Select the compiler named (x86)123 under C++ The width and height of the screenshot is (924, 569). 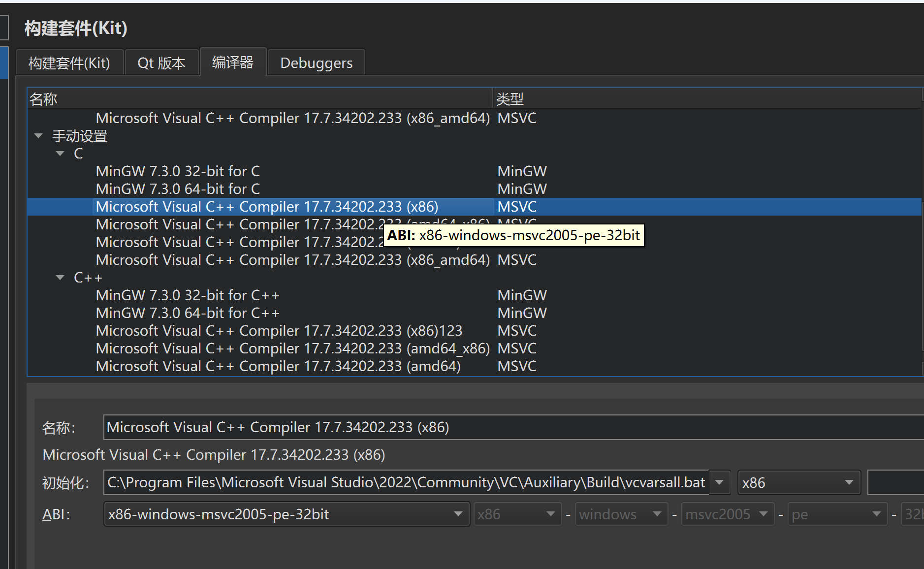(279, 331)
